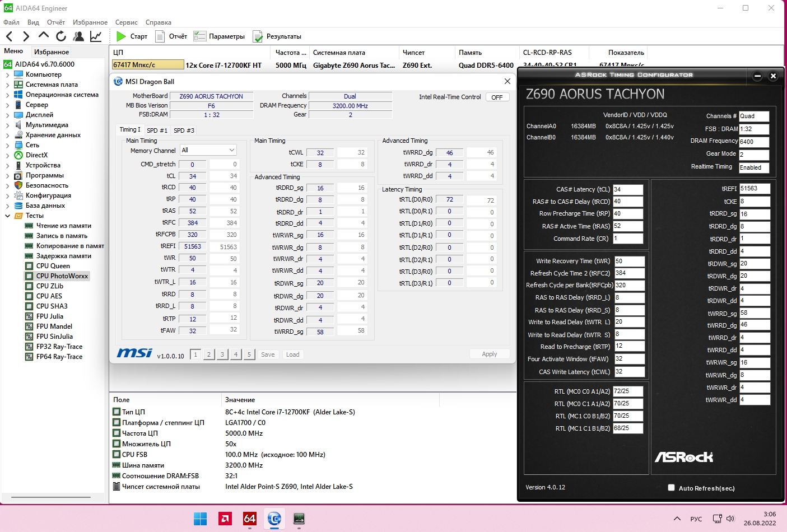
Task: Collapse the Тесты tree node
Action: (7, 216)
